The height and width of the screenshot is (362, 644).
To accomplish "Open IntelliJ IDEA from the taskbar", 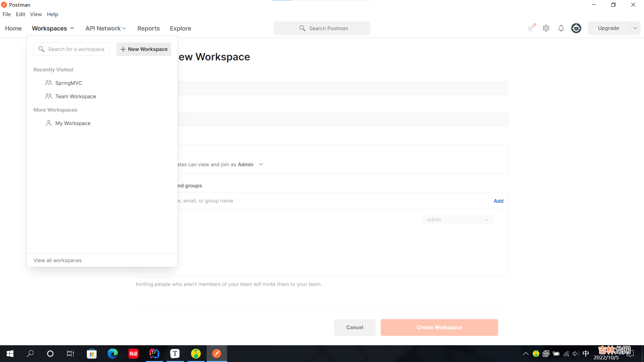I will (154, 353).
